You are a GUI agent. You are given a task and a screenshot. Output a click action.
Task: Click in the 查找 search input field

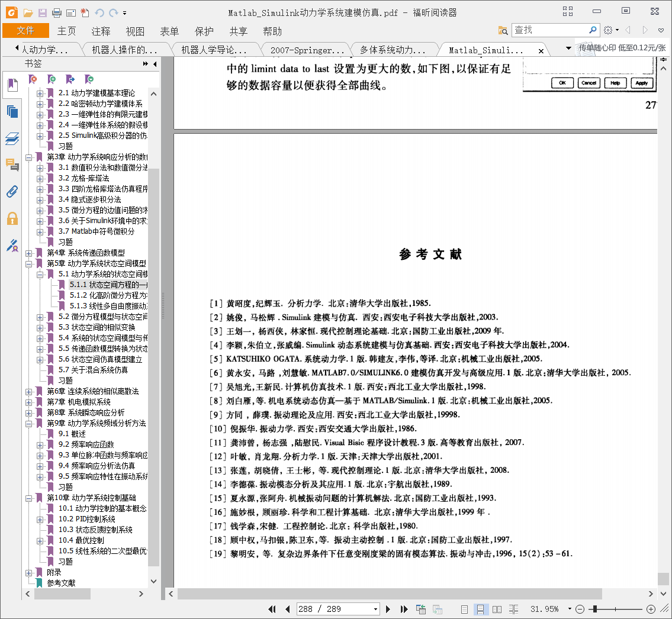coord(550,30)
